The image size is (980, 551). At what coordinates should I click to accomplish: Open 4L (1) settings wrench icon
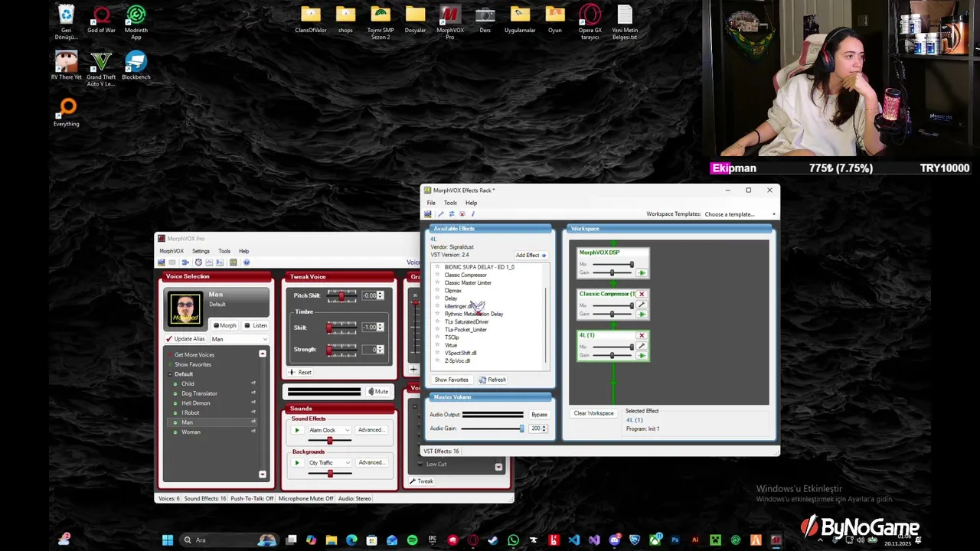pos(642,346)
